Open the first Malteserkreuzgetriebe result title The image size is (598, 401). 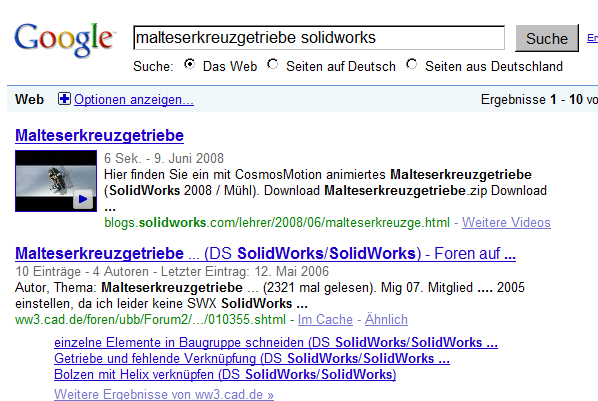[x=100, y=135]
